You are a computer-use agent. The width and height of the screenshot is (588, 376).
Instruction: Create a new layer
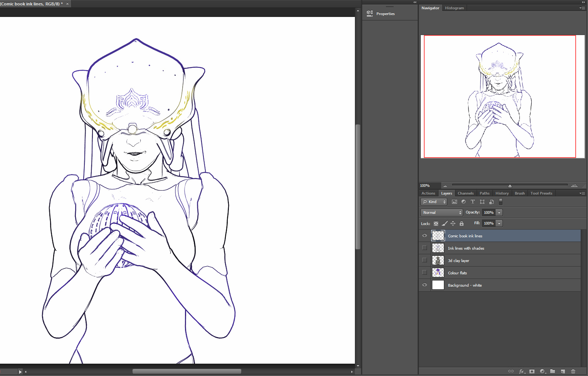(x=563, y=371)
